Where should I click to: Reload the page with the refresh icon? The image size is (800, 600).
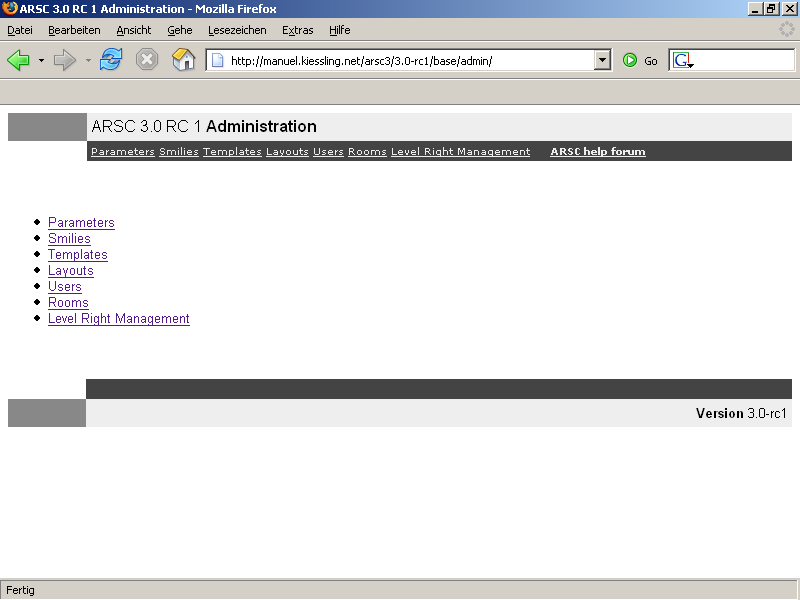pyautogui.click(x=110, y=60)
